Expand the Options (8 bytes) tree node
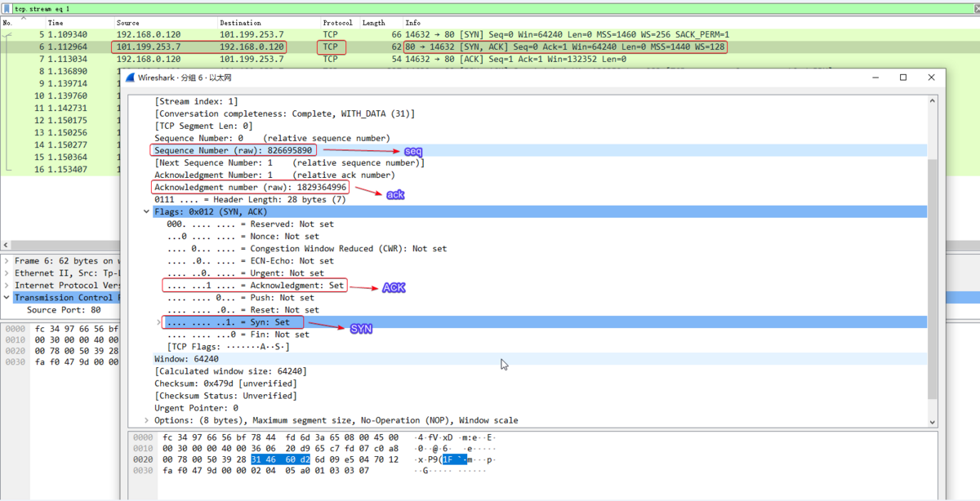This screenshot has width=980, height=501. coord(146,420)
